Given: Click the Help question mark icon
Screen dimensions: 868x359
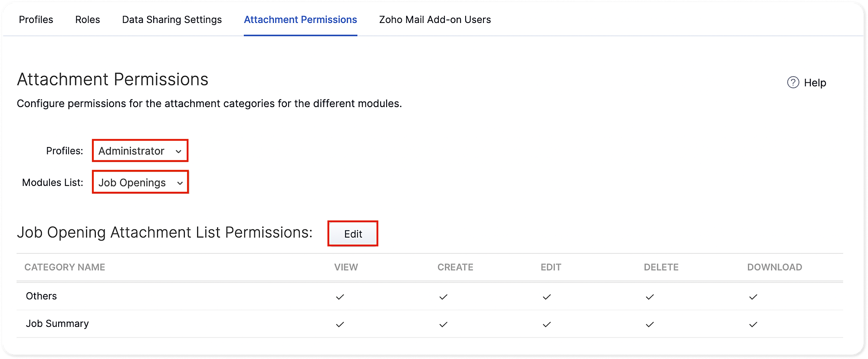Looking at the screenshot, I should (x=793, y=82).
